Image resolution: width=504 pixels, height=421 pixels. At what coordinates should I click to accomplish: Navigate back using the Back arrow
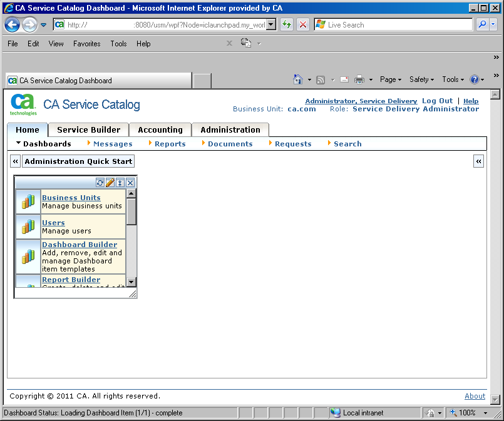(13, 24)
